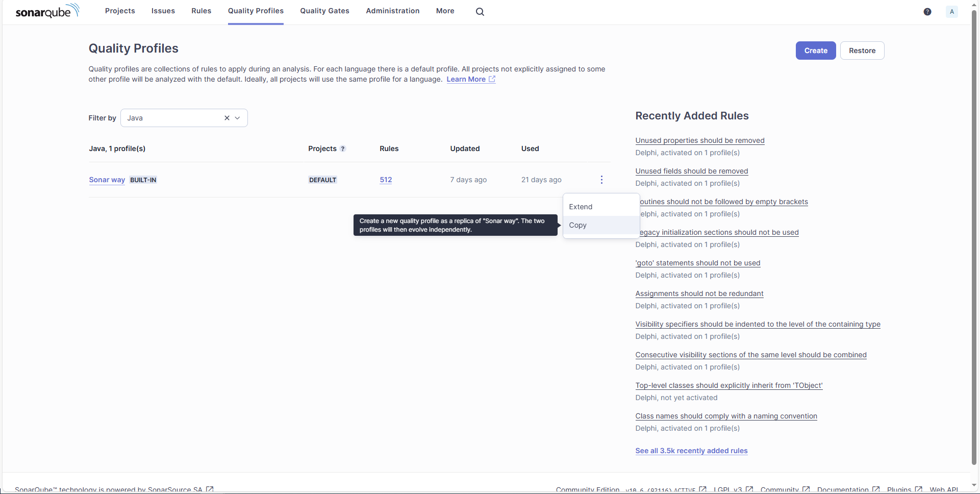Open 'Unused properties should be removed' rule
The width and height of the screenshot is (980, 494).
coord(700,140)
